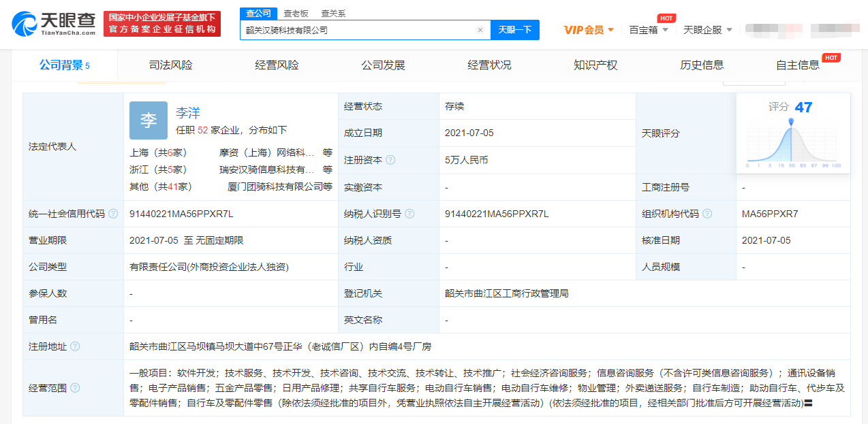Click help icon beside 组织机构代码
868x424 pixels.
(x=707, y=214)
